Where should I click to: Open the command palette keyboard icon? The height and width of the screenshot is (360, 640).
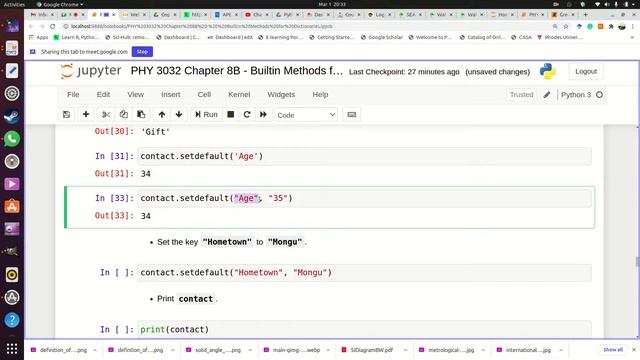(x=351, y=115)
